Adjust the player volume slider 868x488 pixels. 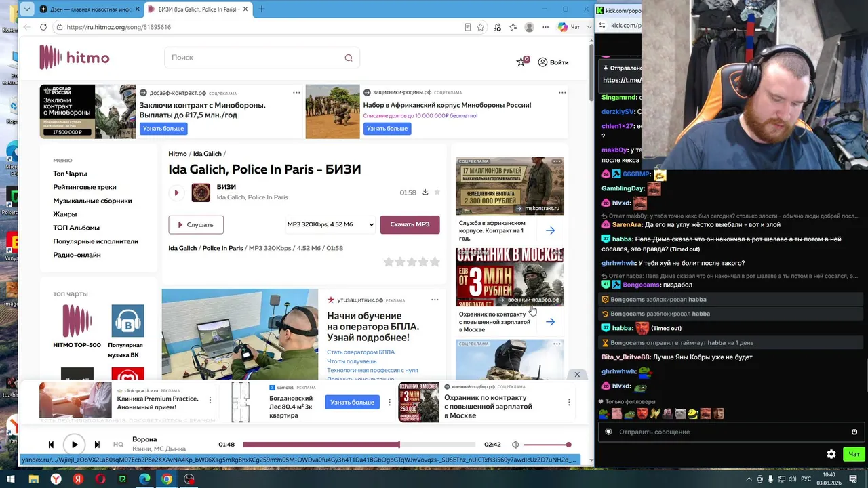point(547,445)
